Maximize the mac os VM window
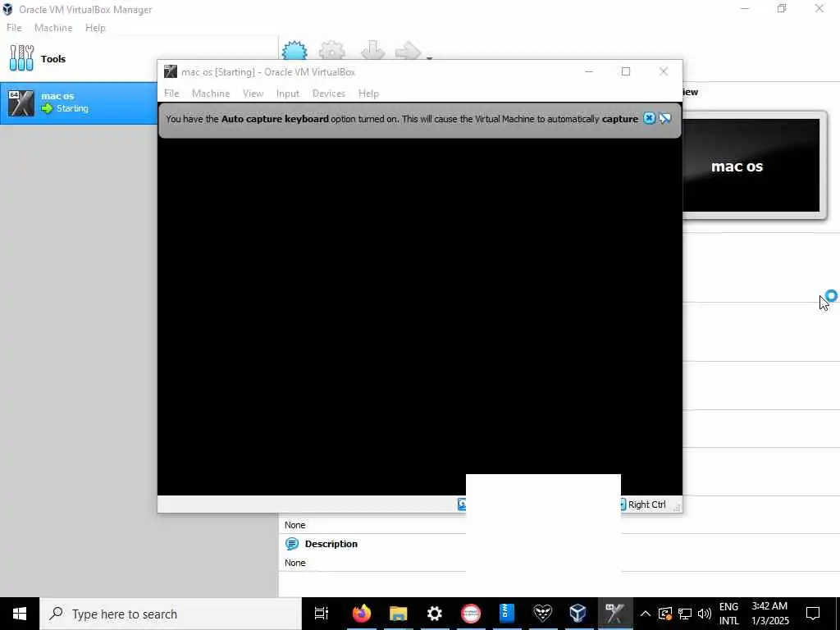This screenshot has height=630, width=840. (x=626, y=72)
